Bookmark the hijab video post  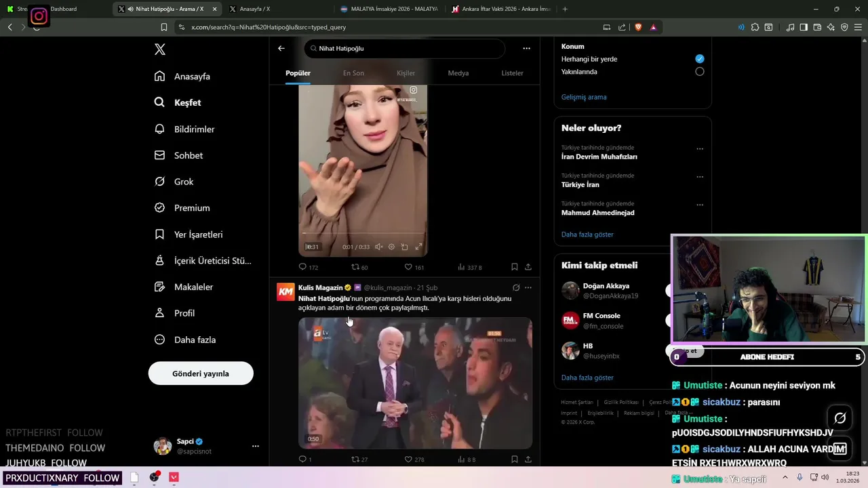point(515,267)
